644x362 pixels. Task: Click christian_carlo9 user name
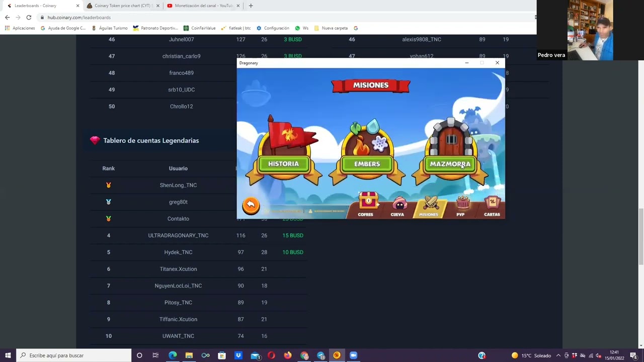point(181,56)
